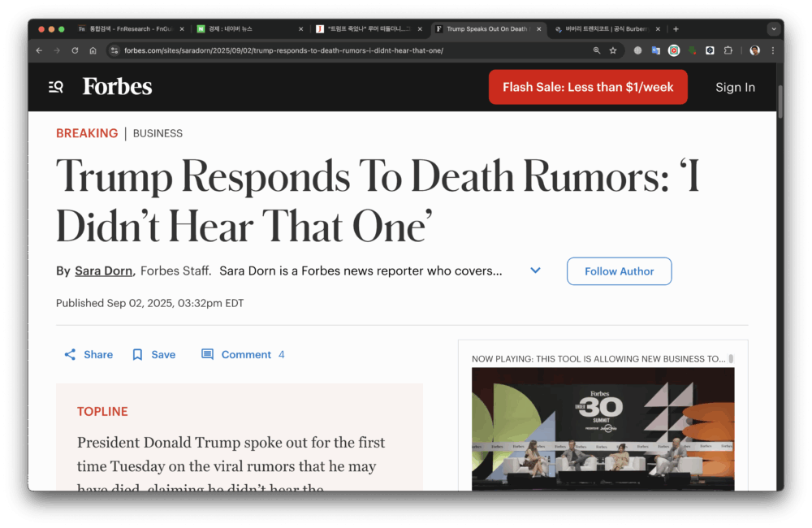Close the Burberry tab

click(659, 29)
